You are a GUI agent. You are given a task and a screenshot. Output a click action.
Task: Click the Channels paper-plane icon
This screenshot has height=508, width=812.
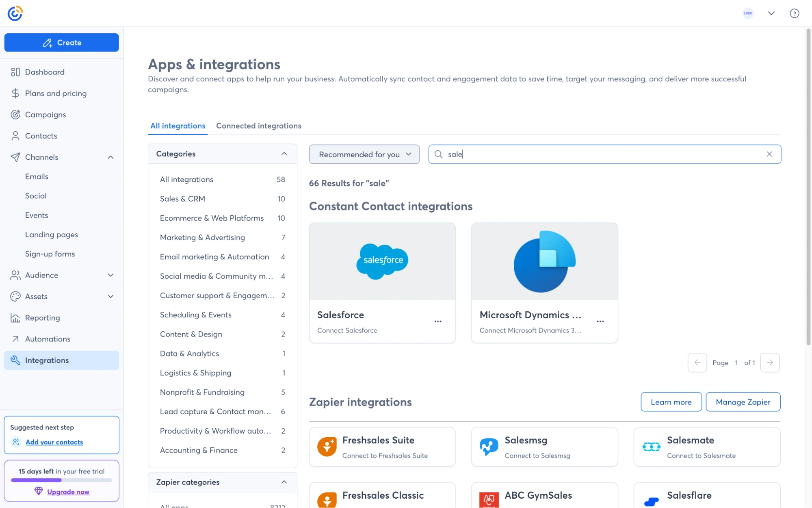[x=15, y=157]
